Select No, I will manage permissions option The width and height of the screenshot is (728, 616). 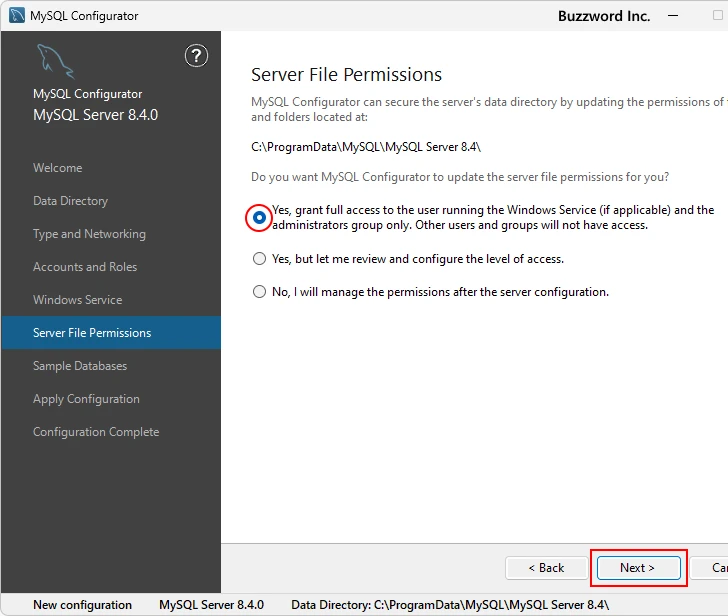click(x=259, y=292)
